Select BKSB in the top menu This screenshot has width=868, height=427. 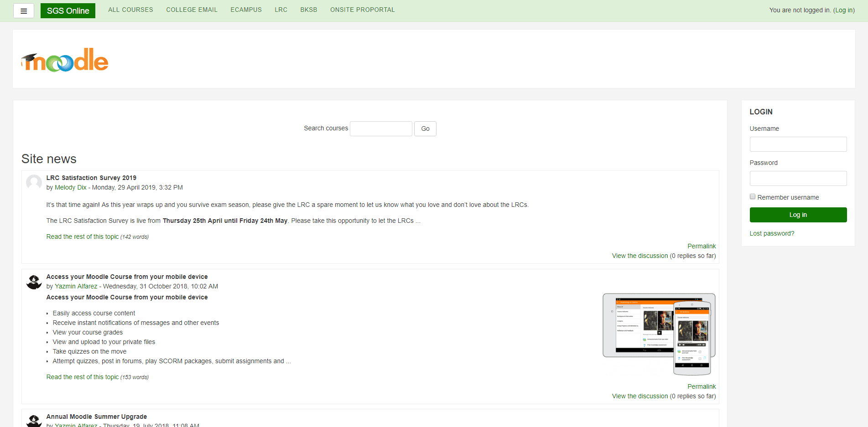pos(309,10)
